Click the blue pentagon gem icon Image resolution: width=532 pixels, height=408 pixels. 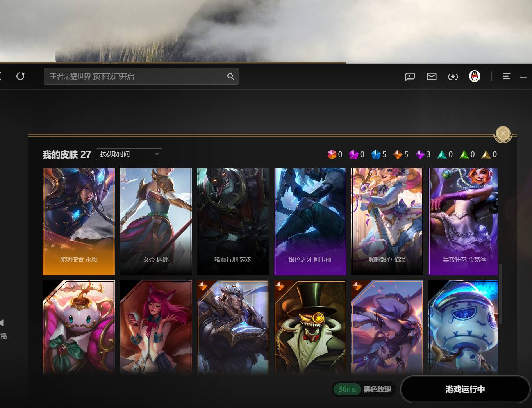coord(376,155)
